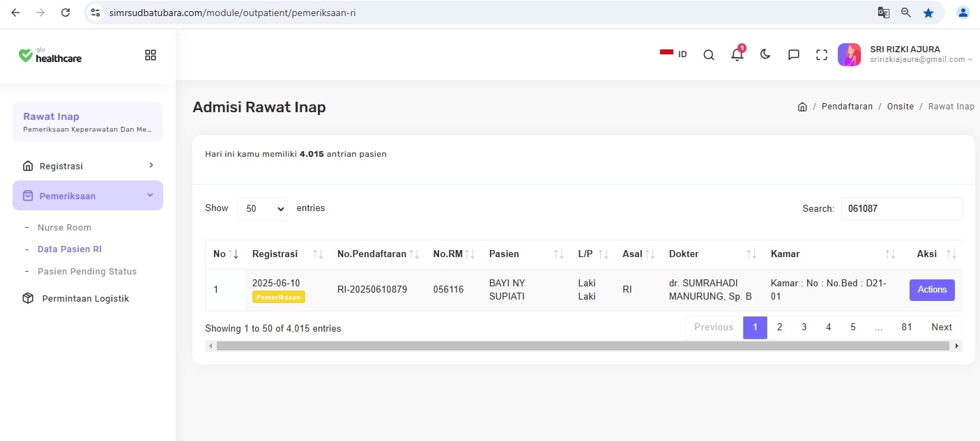Expand the Registrasi menu
The height and width of the screenshot is (441, 980).
[88, 166]
